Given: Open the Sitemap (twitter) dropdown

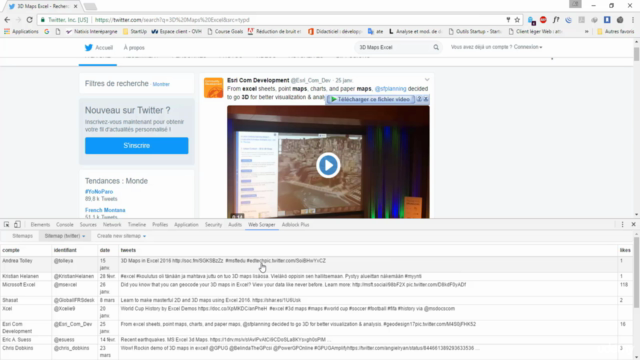Looking at the screenshot, I should click(65, 236).
